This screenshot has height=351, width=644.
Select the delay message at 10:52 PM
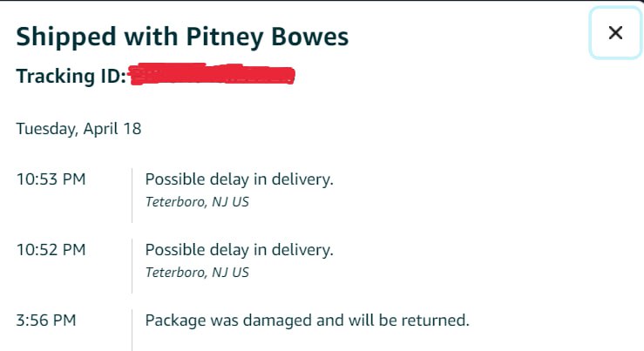(239, 250)
